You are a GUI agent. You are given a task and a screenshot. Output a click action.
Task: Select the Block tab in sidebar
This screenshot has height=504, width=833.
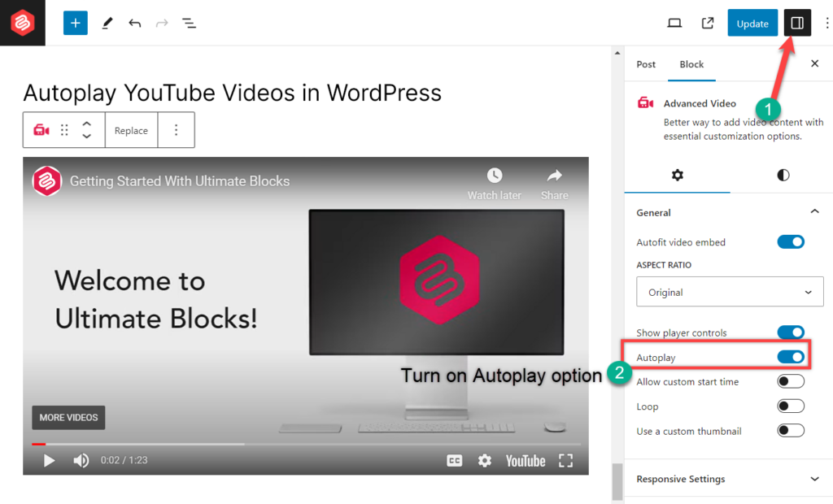point(691,64)
